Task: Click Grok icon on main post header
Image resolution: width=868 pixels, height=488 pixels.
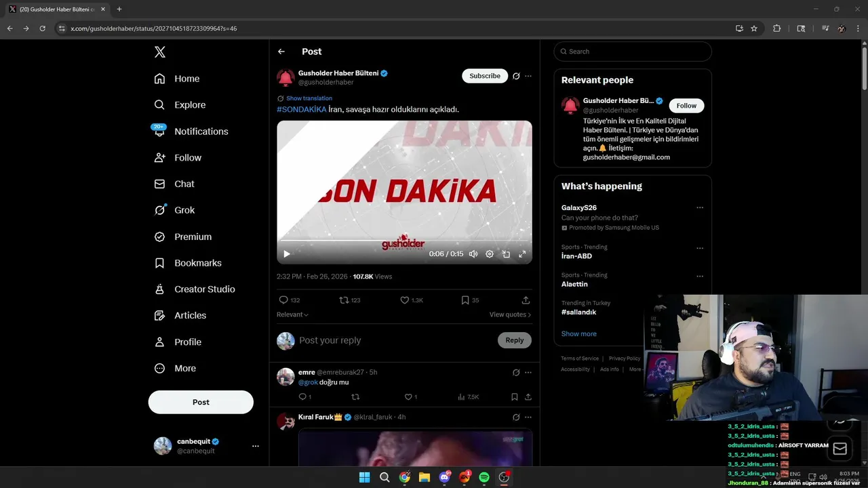Action: (516, 76)
